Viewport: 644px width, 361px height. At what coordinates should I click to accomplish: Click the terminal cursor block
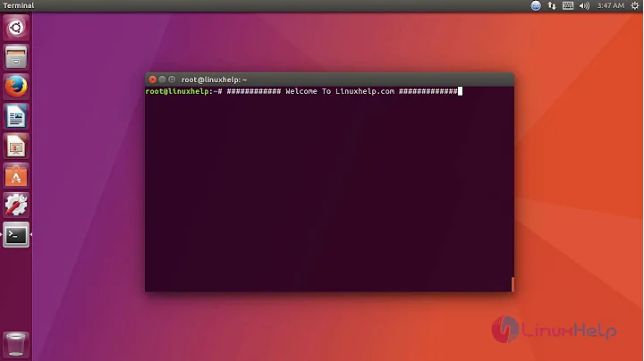click(460, 91)
